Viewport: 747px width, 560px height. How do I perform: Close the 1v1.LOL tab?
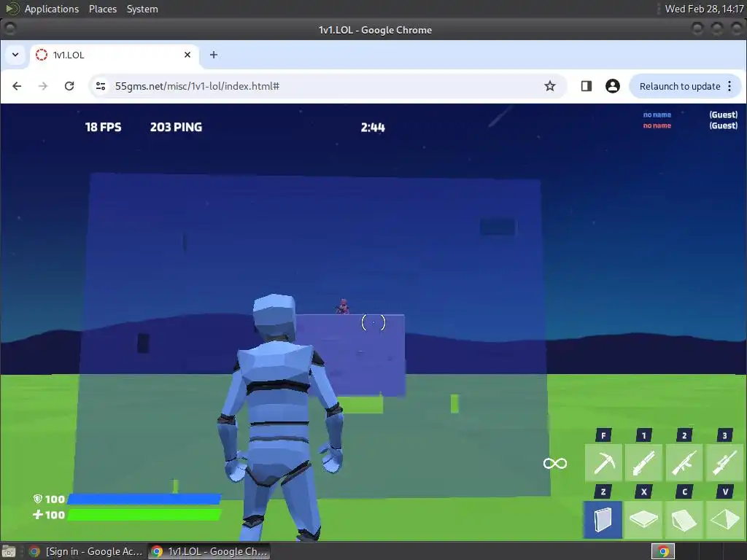pos(187,55)
